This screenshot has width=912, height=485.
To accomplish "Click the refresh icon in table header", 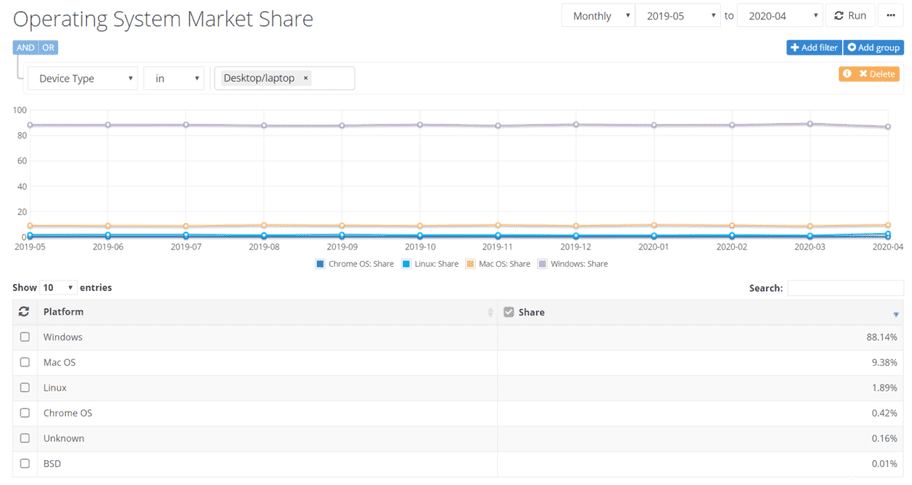I will (x=24, y=312).
